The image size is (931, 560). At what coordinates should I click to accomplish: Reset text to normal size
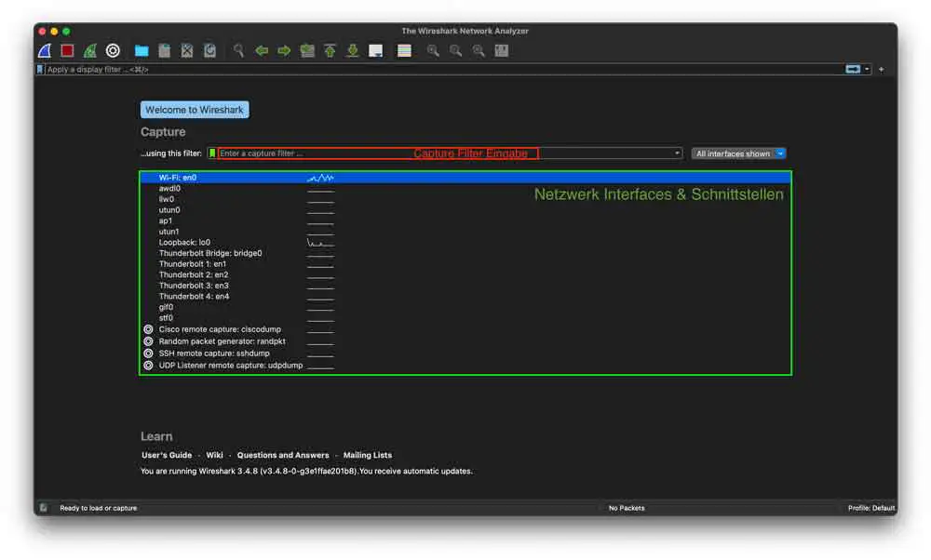click(x=479, y=51)
